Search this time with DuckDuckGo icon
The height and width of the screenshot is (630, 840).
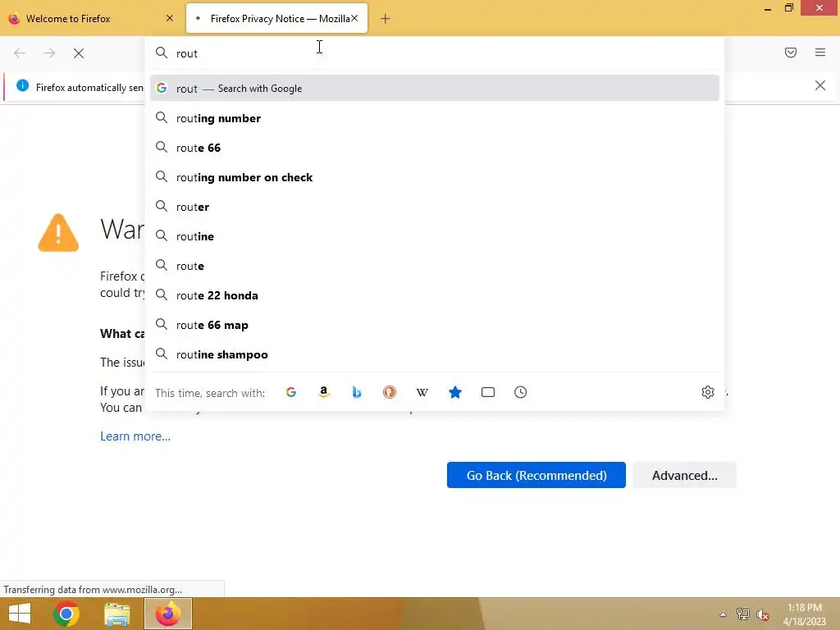[x=390, y=392]
